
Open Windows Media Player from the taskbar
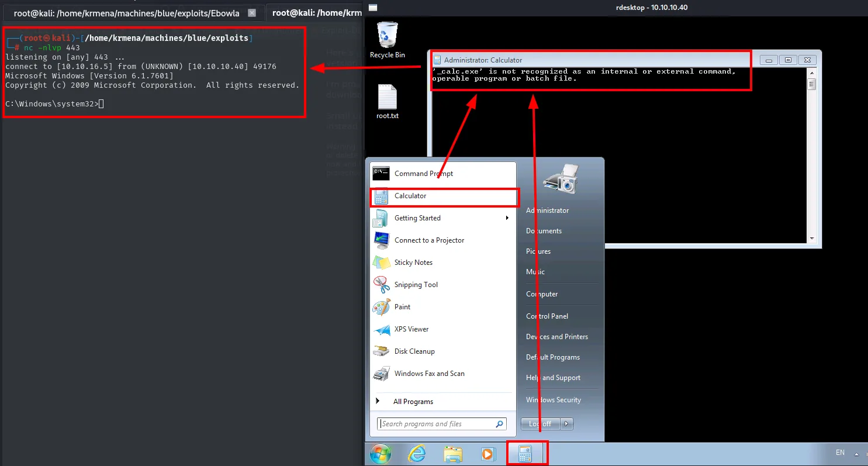tap(489, 454)
